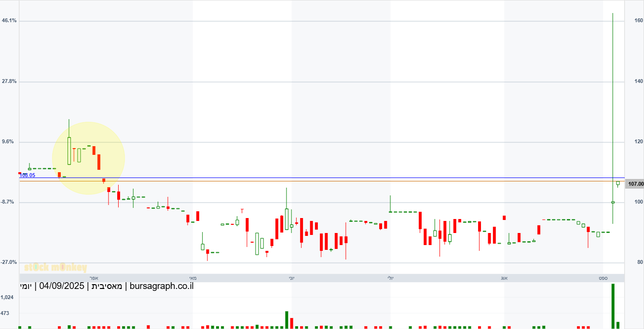Screen dimensions: 644x329
Task: Click the blue horizontal 108.05 price line
Action: coord(322,178)
